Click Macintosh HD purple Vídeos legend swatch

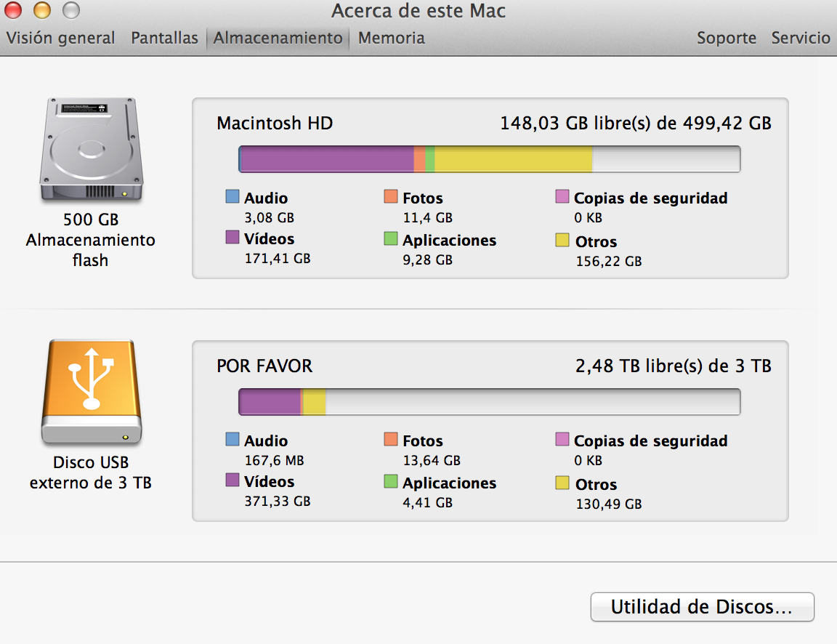pyautogui.click(x=232, y=237)
